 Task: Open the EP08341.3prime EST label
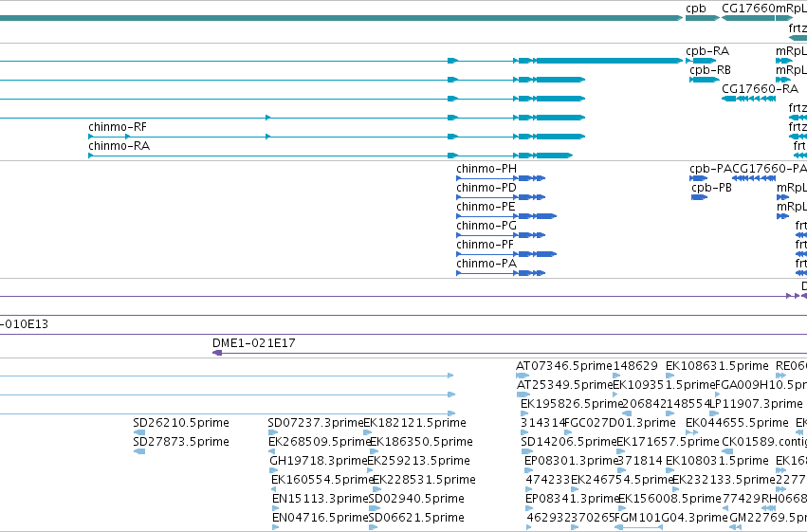coord(572,499)
